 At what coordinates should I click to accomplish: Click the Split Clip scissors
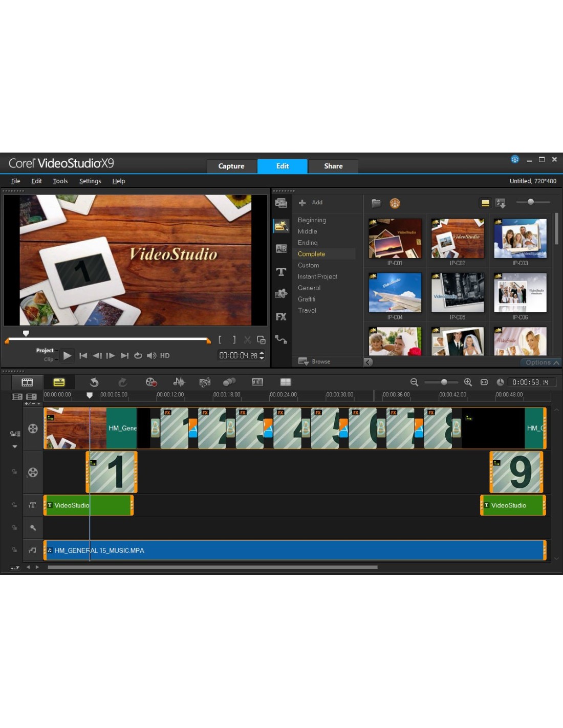tap(248, 339)
